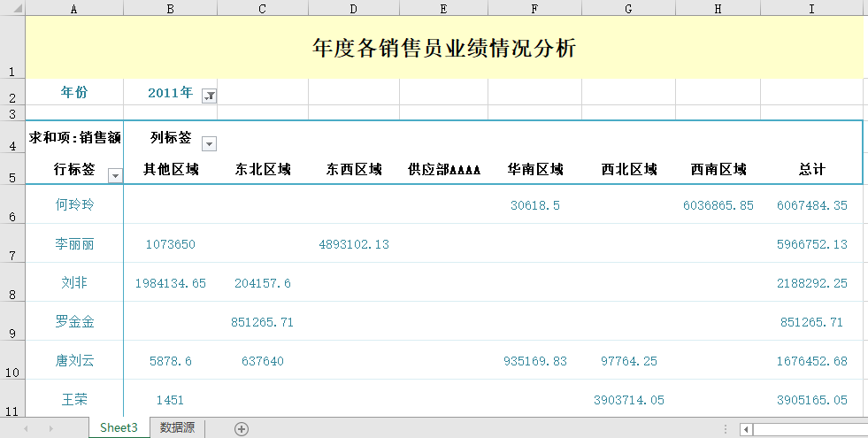Click the 供应部AAAA column label cell
The image size is (868, 438).
pos(443,170)
